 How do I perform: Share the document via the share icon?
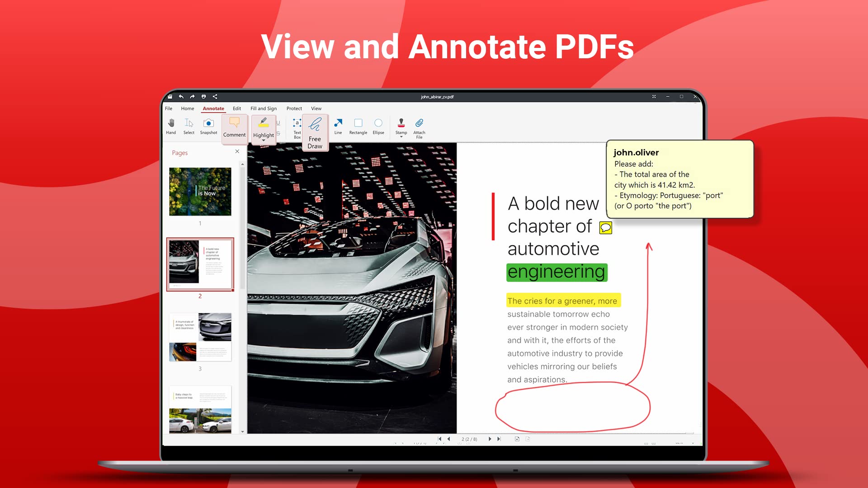click(215, 96)
